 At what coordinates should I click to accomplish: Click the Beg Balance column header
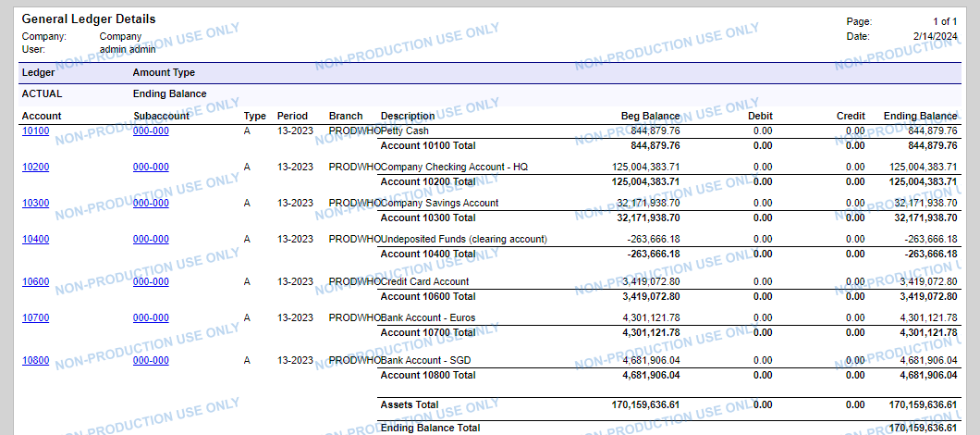650,117
